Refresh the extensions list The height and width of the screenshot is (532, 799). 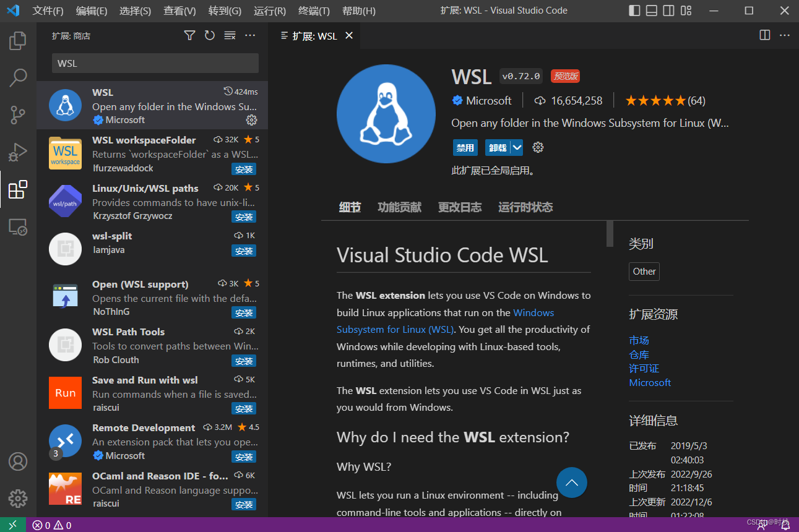click(210, 36)
